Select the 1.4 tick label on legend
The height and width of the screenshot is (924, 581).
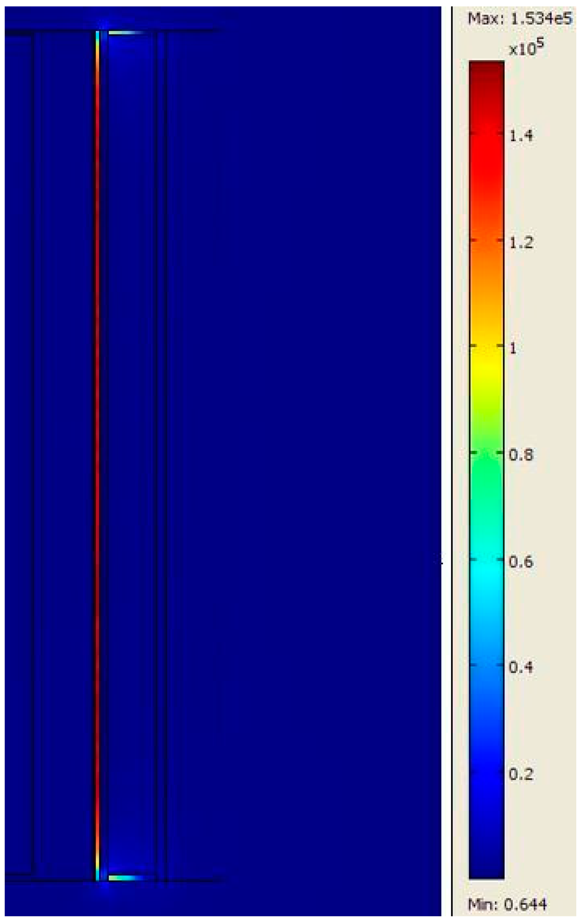coord(521,136)
